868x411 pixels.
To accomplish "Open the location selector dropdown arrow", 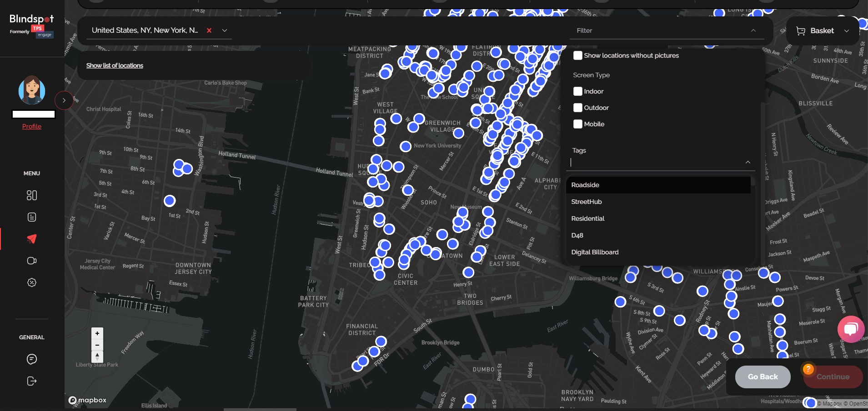I will 225,30.
